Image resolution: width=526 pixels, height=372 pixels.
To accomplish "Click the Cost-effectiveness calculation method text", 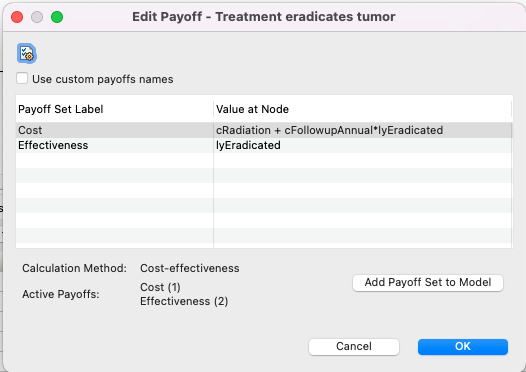I will pos(190,268).
